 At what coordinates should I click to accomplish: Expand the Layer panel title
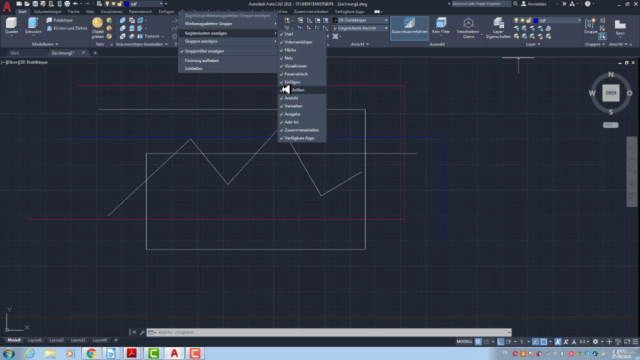point(533,44)
